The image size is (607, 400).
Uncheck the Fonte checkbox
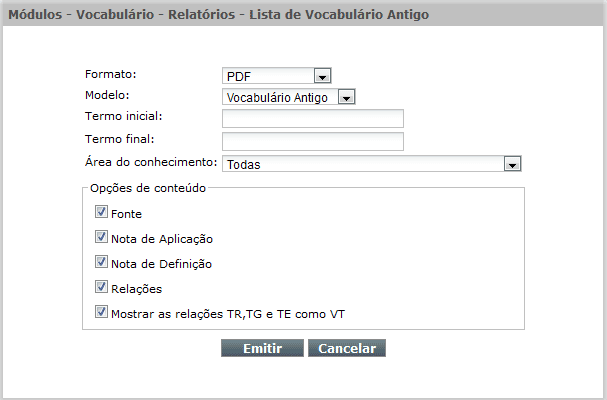tap(101, 212)
